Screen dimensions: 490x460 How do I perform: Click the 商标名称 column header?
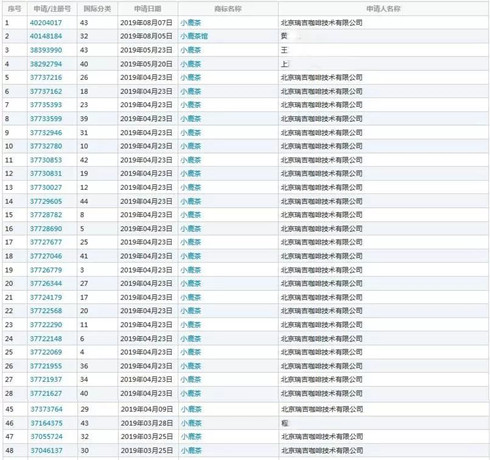[x=228, y=9]
